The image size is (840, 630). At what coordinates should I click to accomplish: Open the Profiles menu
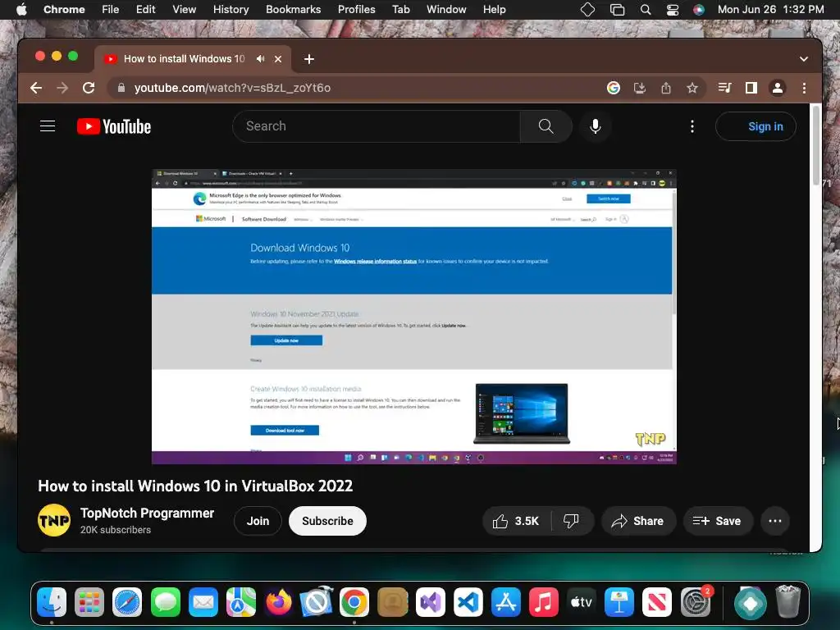(356, 10)
